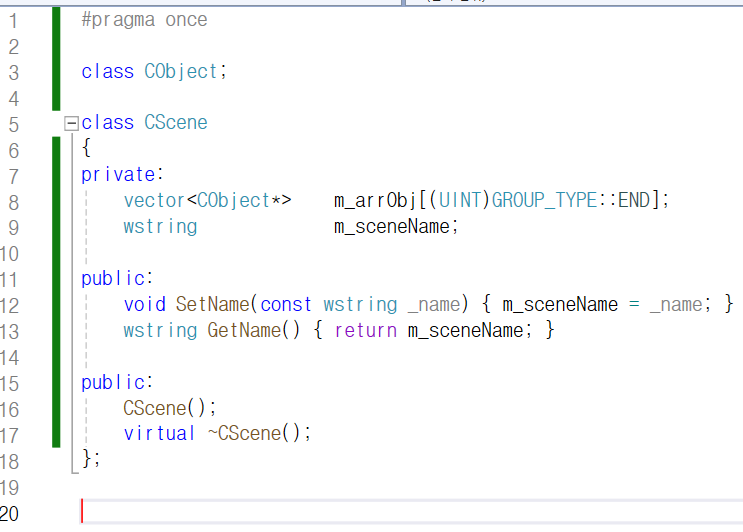Click the '_name' parameter in SetName signature
Image resolution: width=743 pixels, height=532 pixels.
(x=434, y=305)
